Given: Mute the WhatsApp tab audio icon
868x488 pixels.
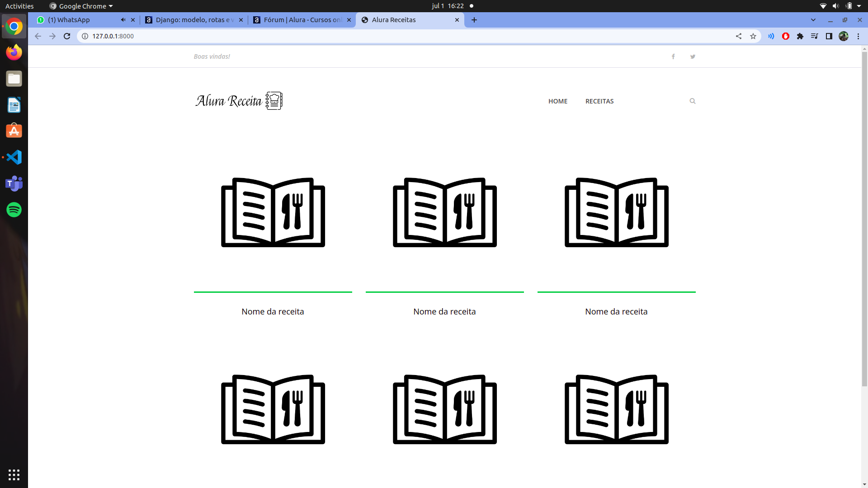Looking at the screenshot, I should click(123, 20).
